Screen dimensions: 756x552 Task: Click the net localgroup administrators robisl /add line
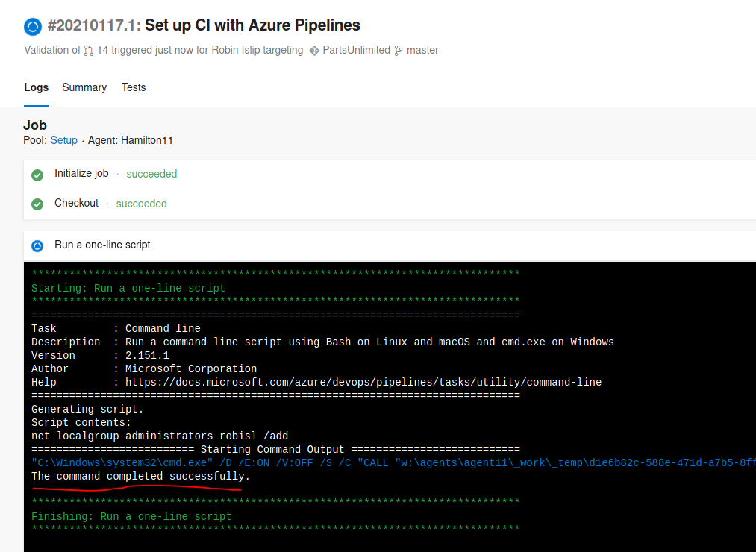click(x=160, y=436)
